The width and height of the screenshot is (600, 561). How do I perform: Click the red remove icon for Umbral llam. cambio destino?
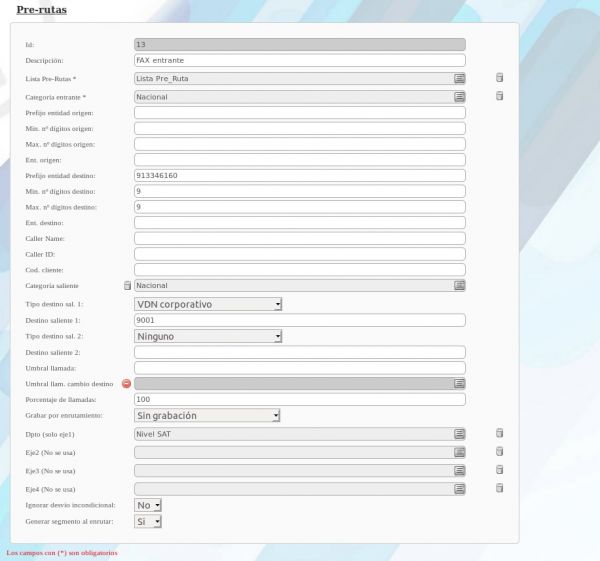point(126,383)
